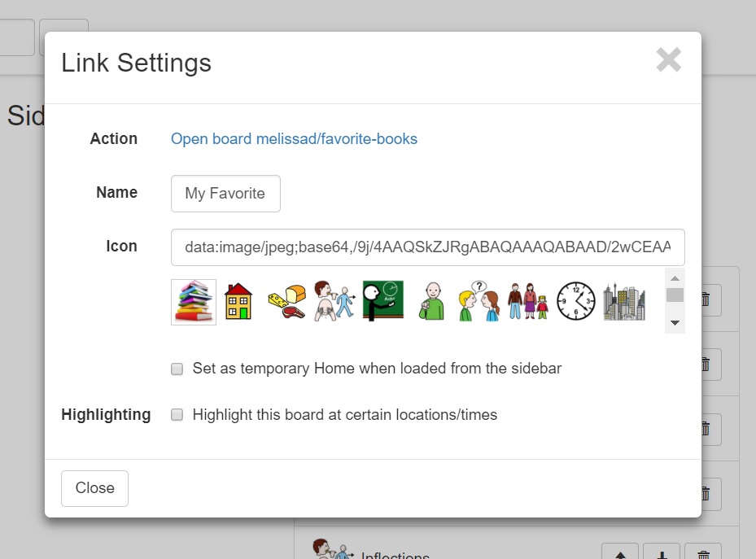Enable Set as temporary Home checkbox

tap(177, 369)
